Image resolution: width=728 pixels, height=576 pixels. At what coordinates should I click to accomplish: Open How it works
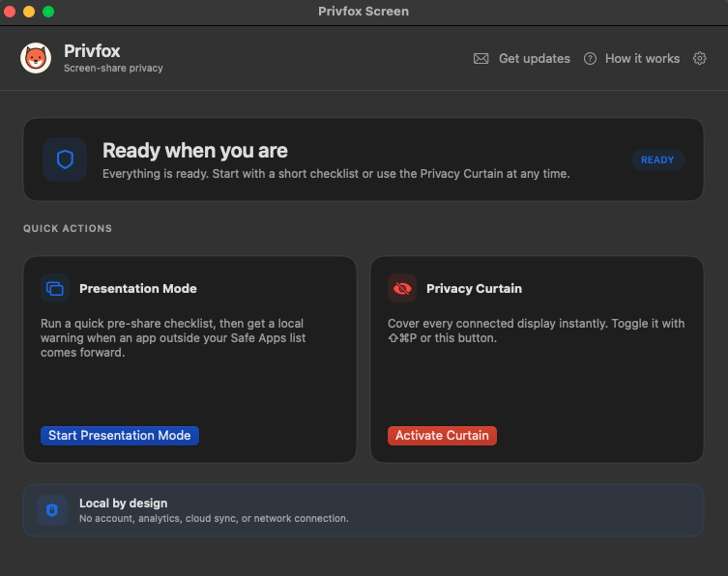(x=642, y=59)
